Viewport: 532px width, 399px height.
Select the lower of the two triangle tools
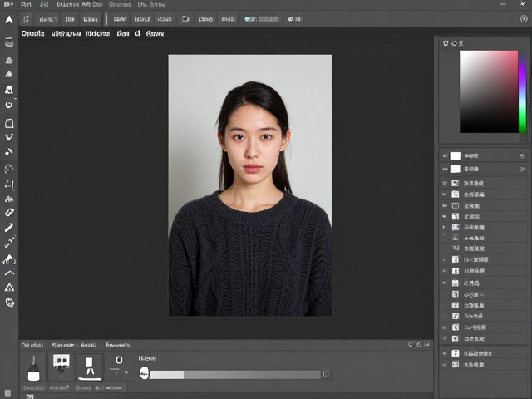click(9, 74)
